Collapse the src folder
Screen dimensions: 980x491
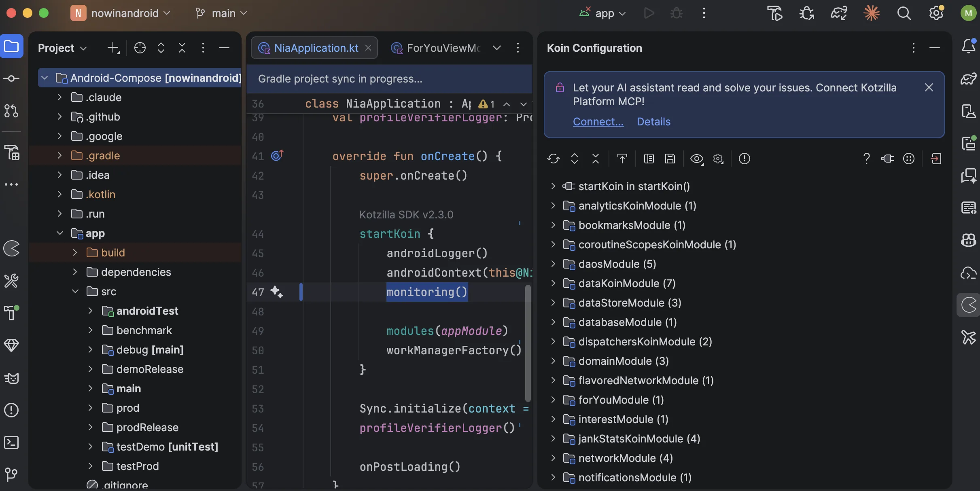pyautogui.click(x=75, y=291)
